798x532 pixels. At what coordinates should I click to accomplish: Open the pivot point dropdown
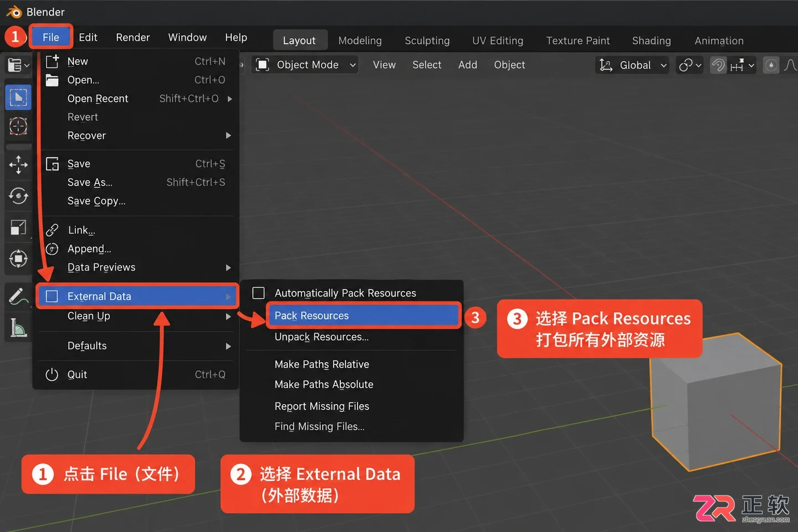690,65
